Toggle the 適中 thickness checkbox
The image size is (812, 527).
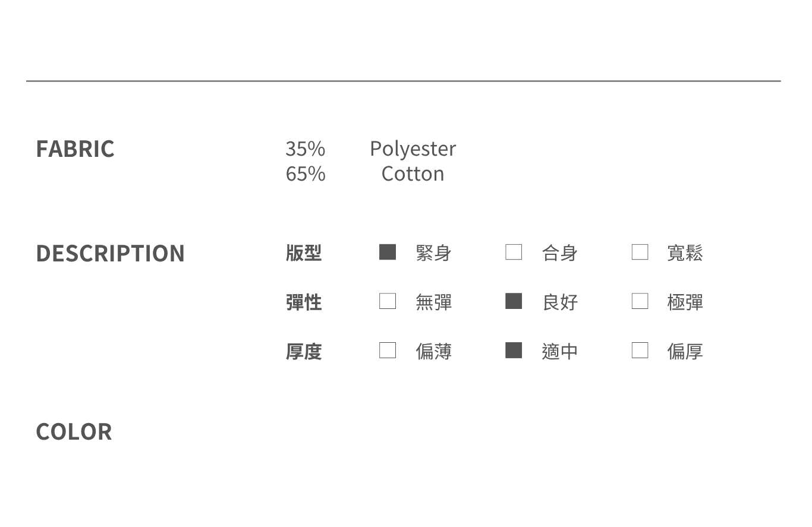click(x=514, y=351)
